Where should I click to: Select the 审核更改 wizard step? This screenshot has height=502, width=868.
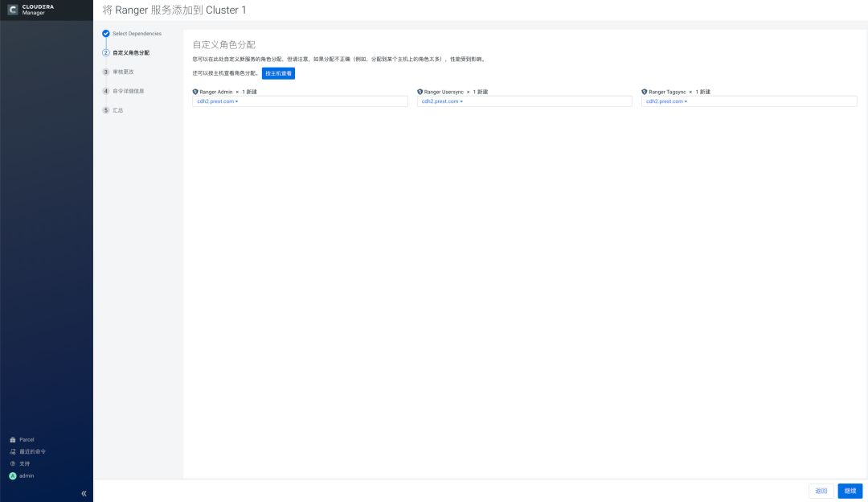pyautogui.click(x=123, y=72)
